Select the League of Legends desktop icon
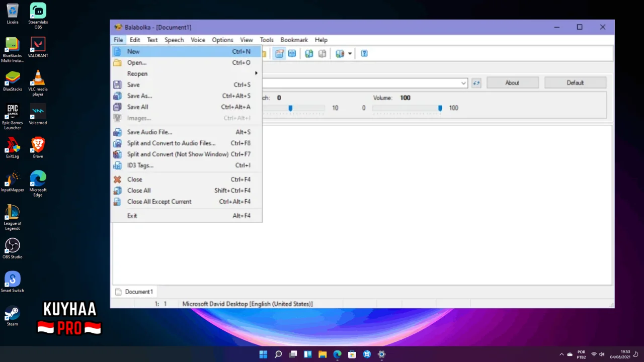Screen dimensions: 644x362 click(x=13, y=218)
